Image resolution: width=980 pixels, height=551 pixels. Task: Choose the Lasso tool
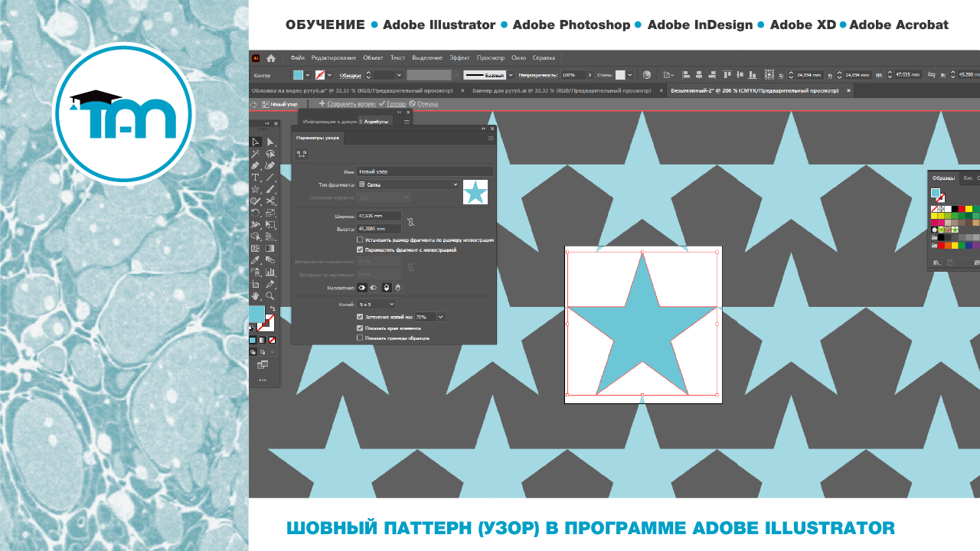[270, 154]
